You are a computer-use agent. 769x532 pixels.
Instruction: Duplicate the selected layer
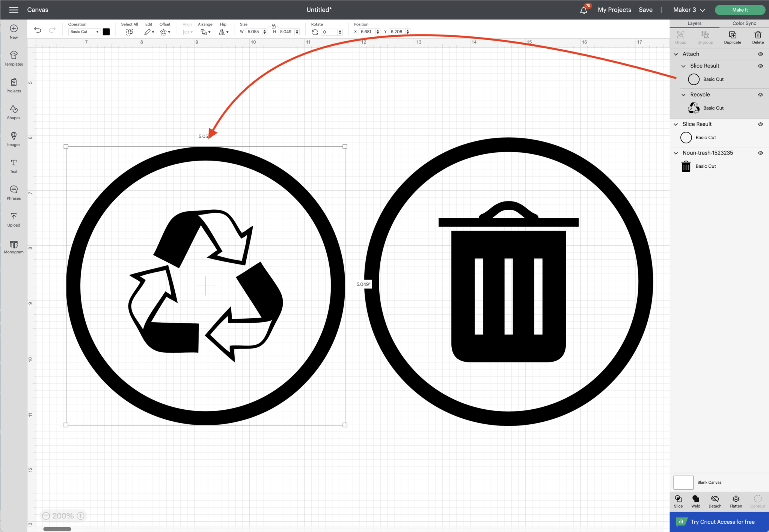tap(732, 37)
